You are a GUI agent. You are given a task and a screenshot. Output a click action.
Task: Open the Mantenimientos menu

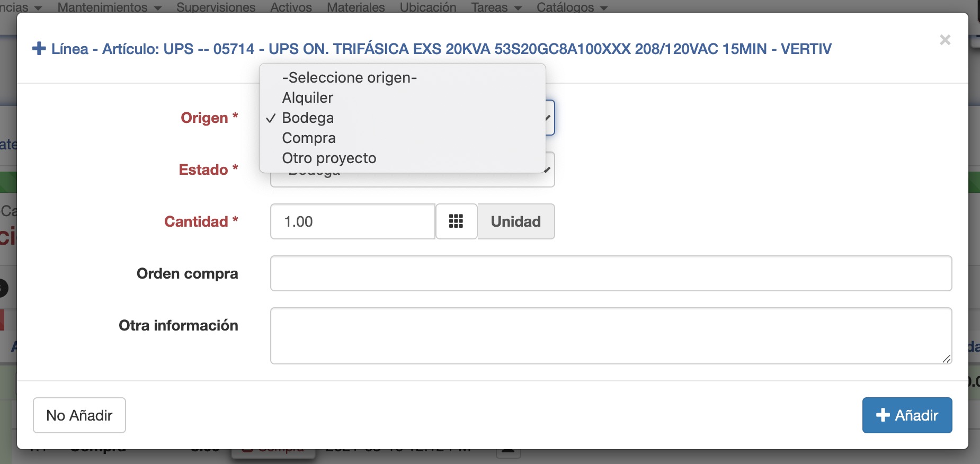pyautogui.click(x=109, y=7)
